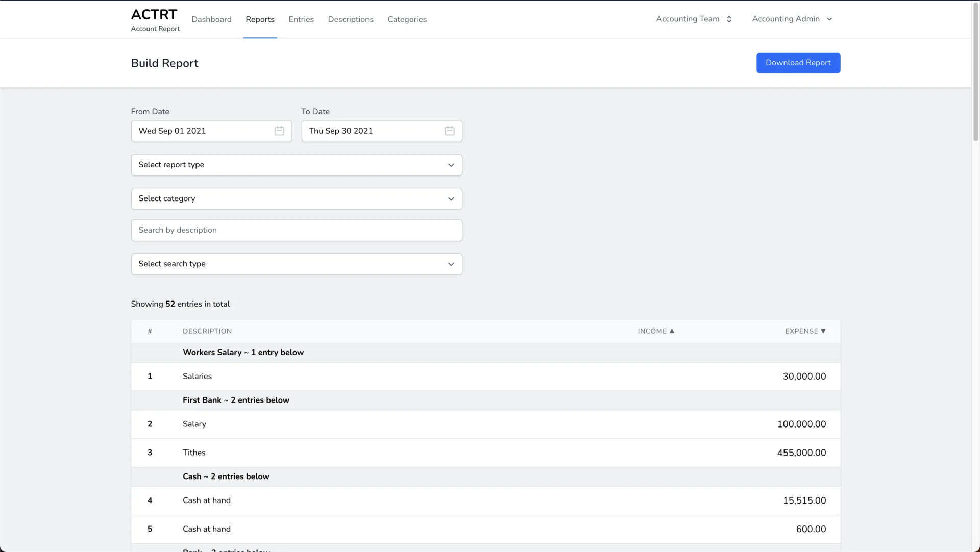Click the To Date field
This screenshot has height=552, width=980.
[x=382, y=131]
